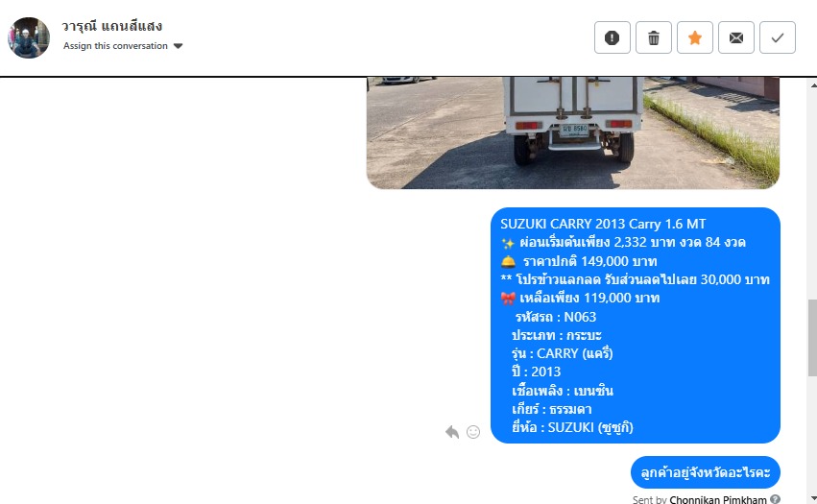Mark conversation as spam with exclamation icon

tap(613, 37)
